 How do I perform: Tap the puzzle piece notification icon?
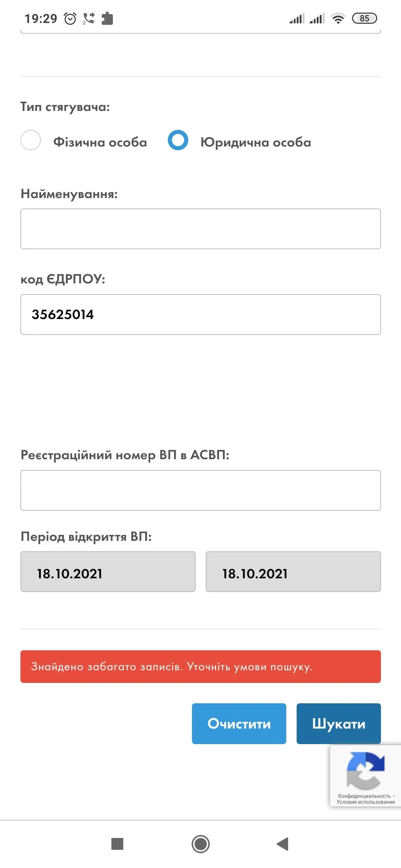point(107,18)
